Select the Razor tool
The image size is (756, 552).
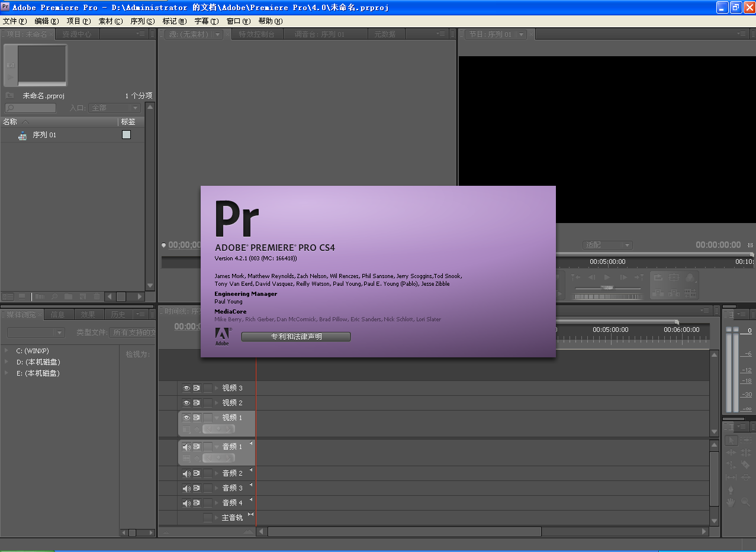point(746,464)
